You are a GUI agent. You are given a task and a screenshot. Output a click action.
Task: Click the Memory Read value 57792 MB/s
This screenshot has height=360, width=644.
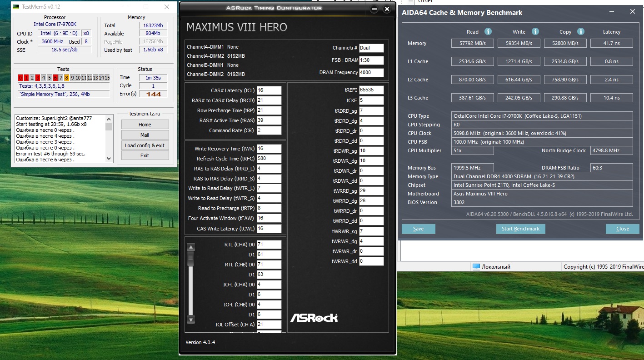473,43
